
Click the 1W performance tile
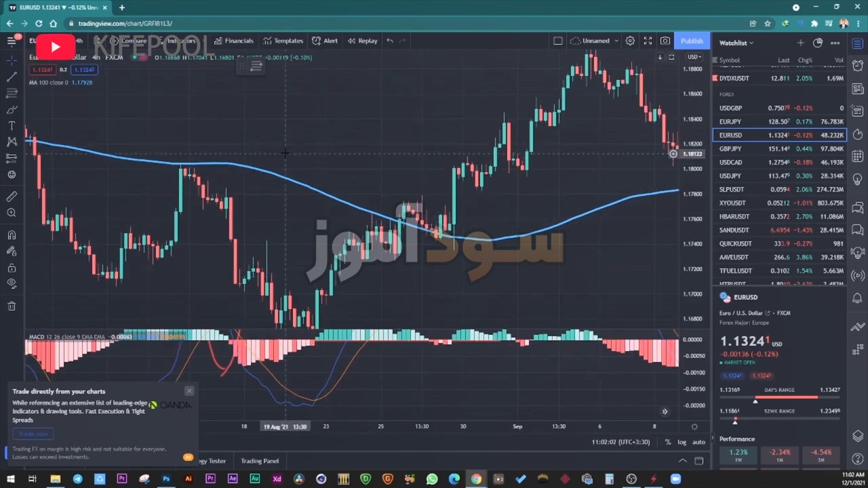[x=738, y=455]
